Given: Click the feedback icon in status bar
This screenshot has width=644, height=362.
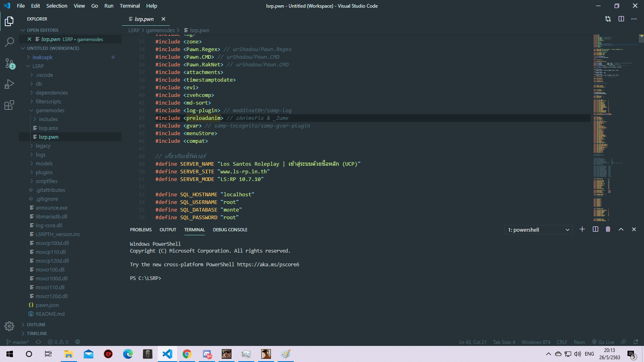Looking at the screenshot, I should (x=623, y=342).
